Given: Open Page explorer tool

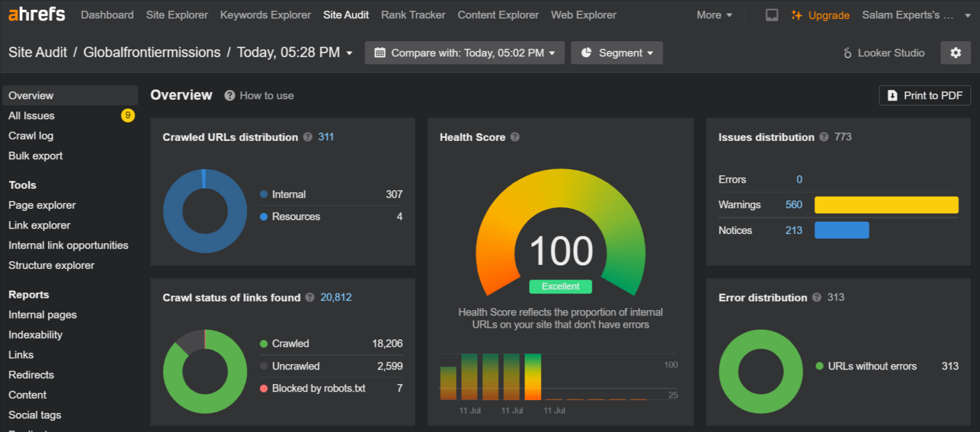Looking at the screenshot, I should click(x=42, y=205).
